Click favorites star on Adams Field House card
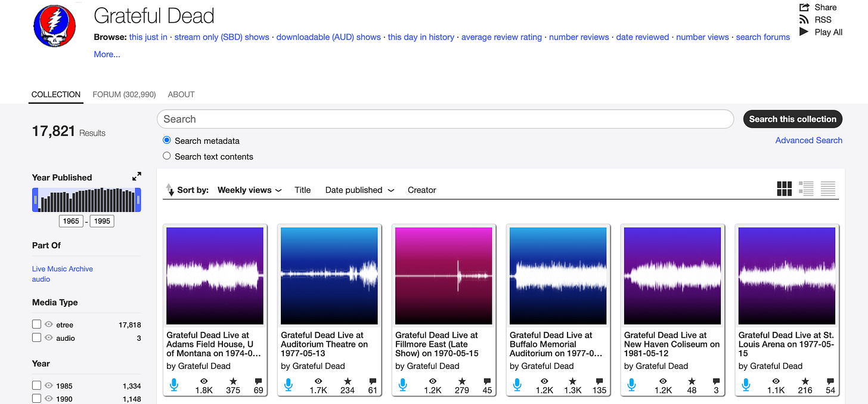This screenshot has height=404, width=868. [x=233, y=381]
